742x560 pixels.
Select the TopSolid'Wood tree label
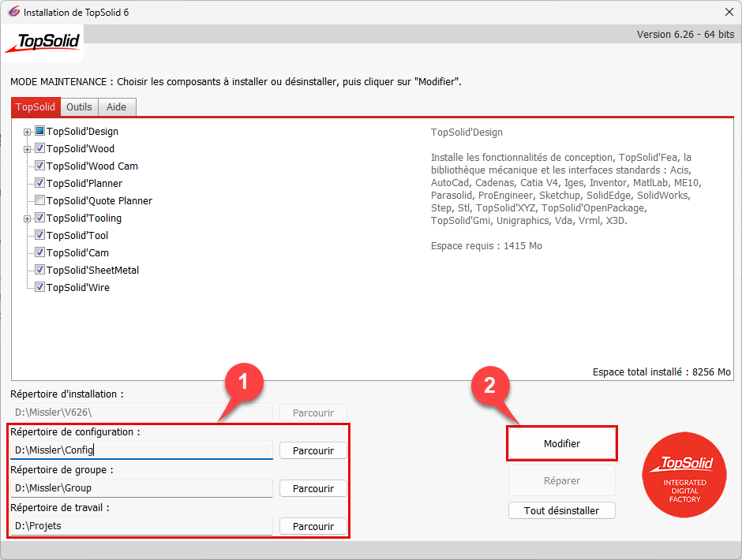(81, 148)
